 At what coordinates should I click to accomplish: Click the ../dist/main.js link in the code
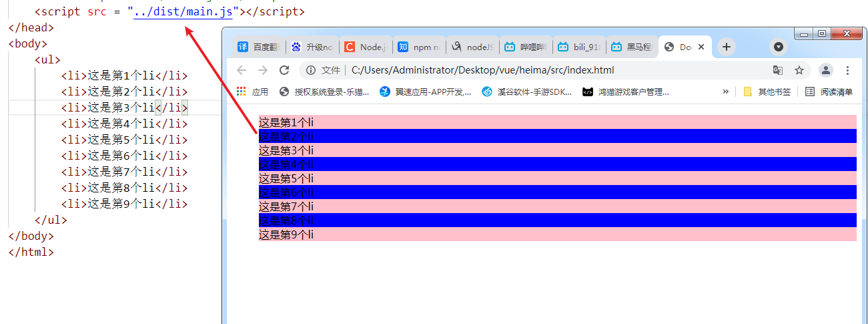[x=183, y=11]
